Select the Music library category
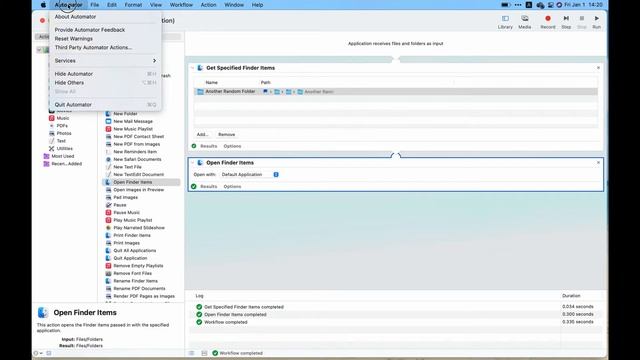 [62, 118]
